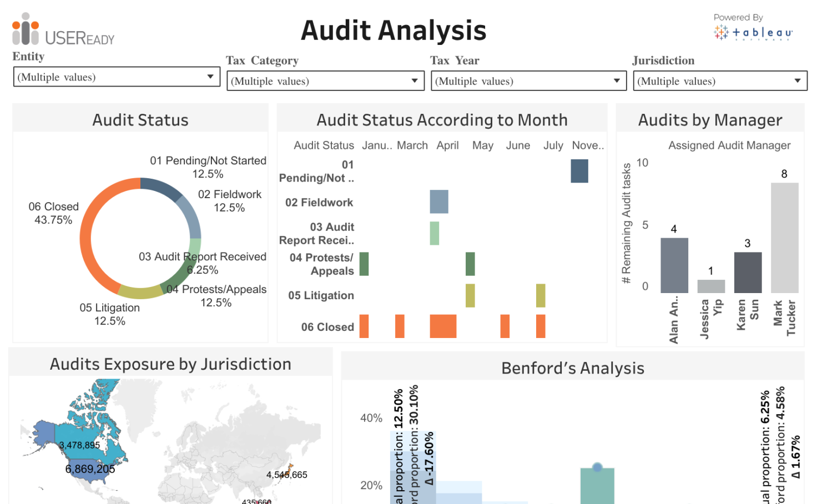The width and height of the screenshot is (817, 504).
Task: Click the USEReady logo
Action: 63,30
